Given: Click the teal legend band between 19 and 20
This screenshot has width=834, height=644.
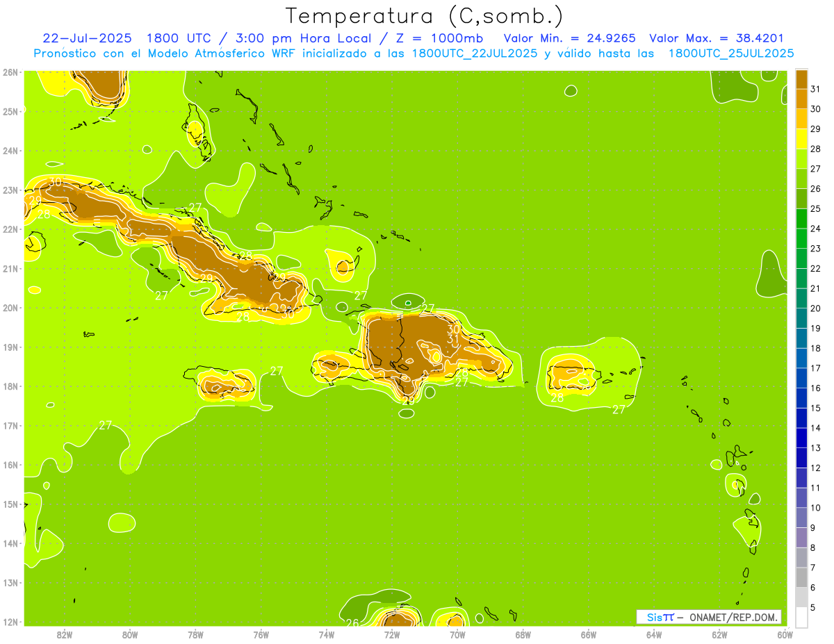Looking at the screenshot, I should pos(801,317).
